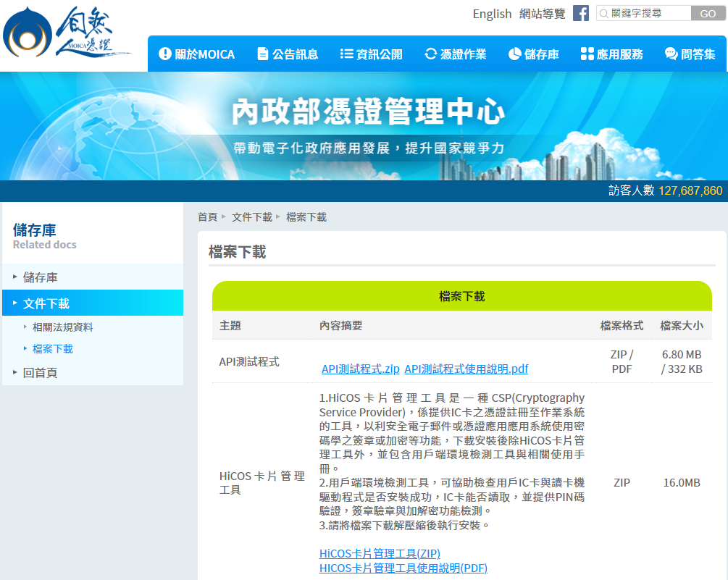Image resolution: width=728 pixels, height=580 pixels.
Task: Download HiCOS卡片管理工具(ZIP)
Action: 380,553
